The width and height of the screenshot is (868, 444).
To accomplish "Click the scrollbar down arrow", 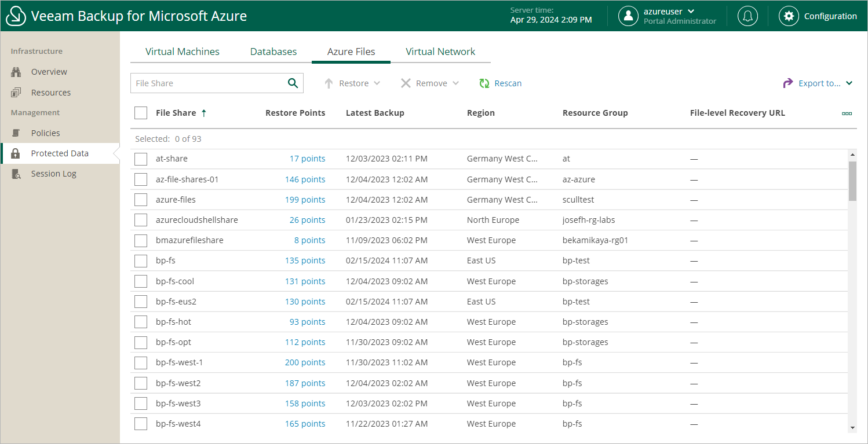I will (852, 427).
